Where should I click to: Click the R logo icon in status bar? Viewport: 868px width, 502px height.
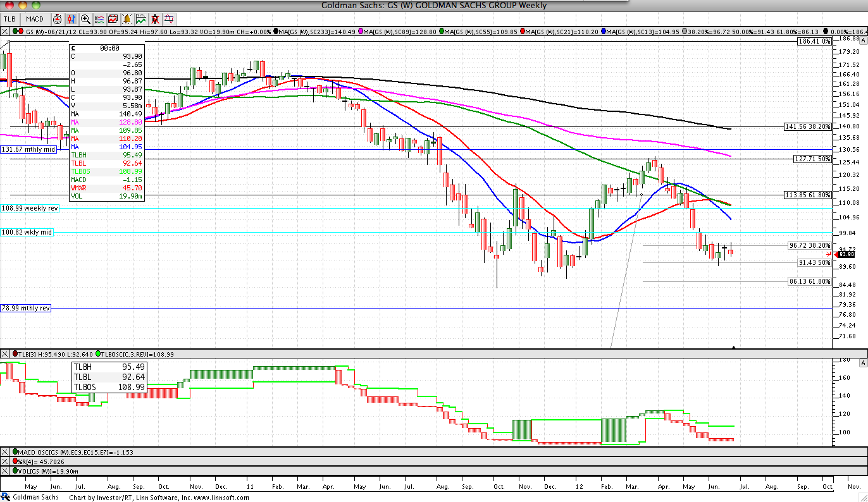click(x=5, y=497)
